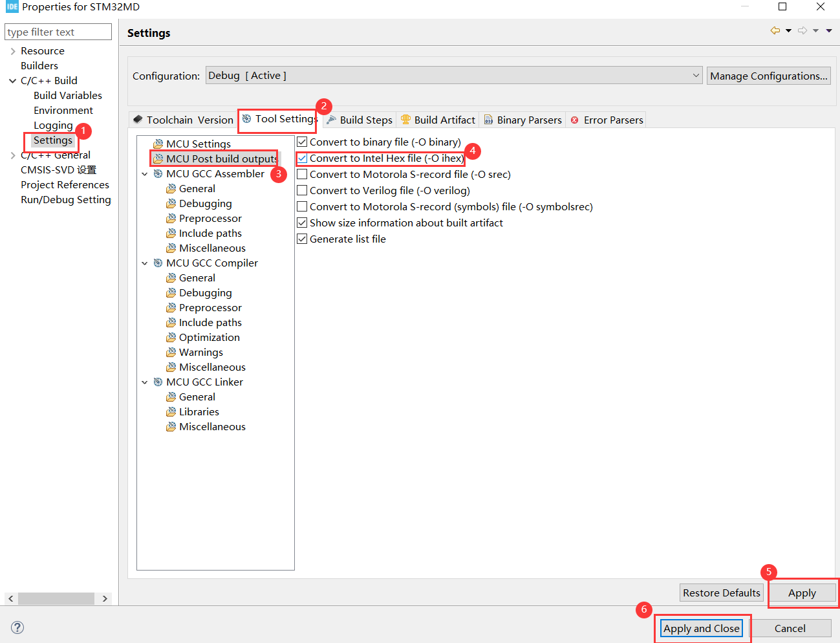The width and height of the screenshot is (840, 643).
Task: Click the Apply button
Action: tap(802, 593)
